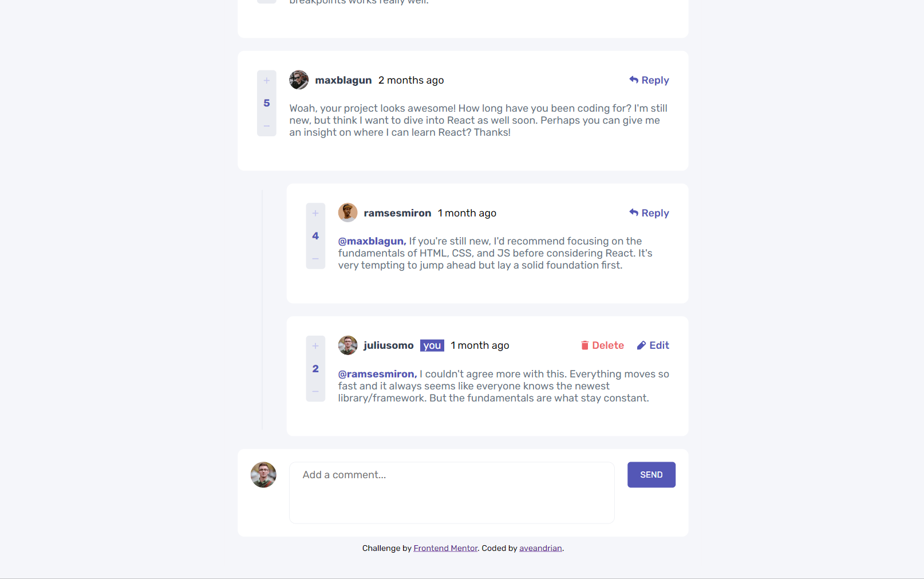Click ramsesmiron's avatar image
924x579 pixels.
pyautogui.click(x=348, y=212)
